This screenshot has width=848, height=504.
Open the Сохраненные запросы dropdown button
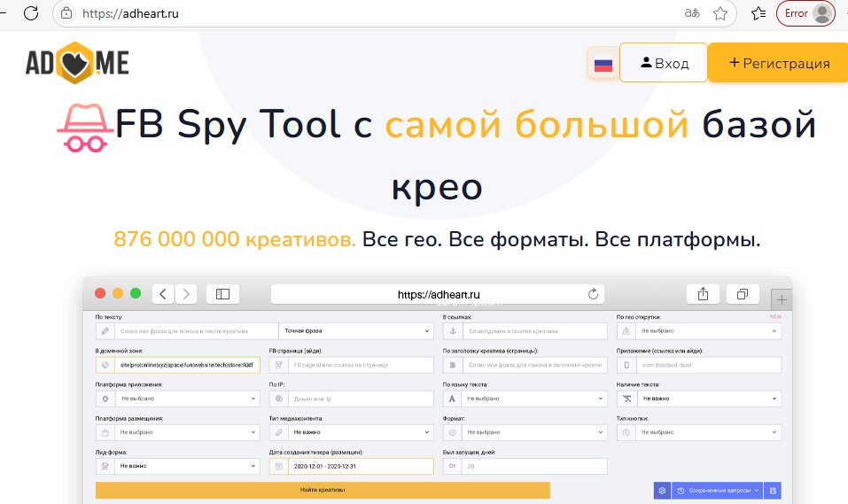pos(717,491)
